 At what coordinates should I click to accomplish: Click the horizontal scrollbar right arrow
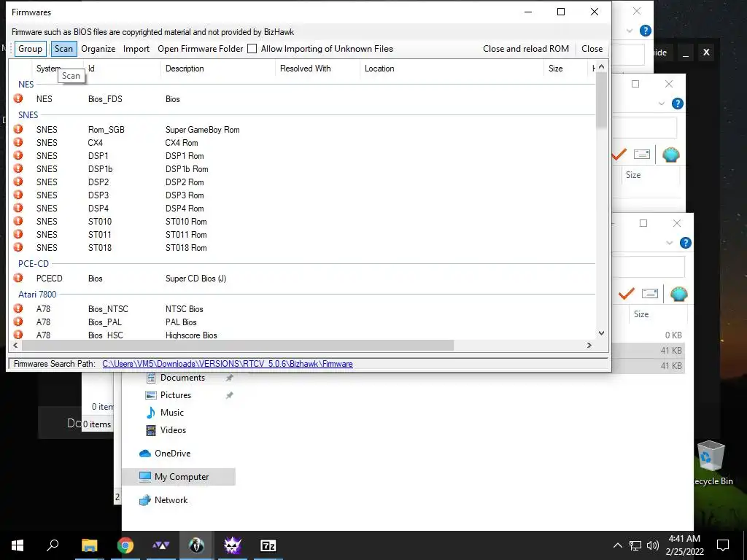(589, 345)
